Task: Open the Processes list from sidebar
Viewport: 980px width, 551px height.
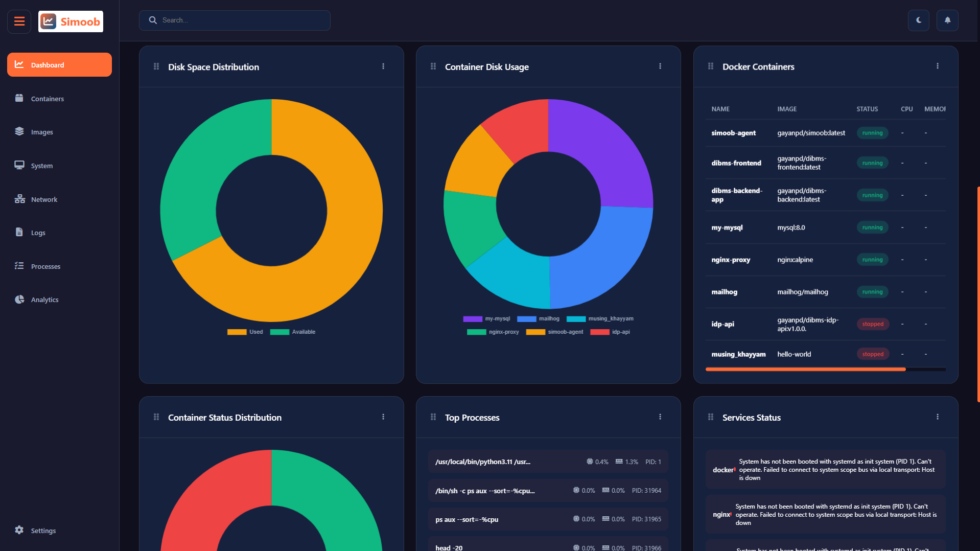Action: click(x=45, y=266)
